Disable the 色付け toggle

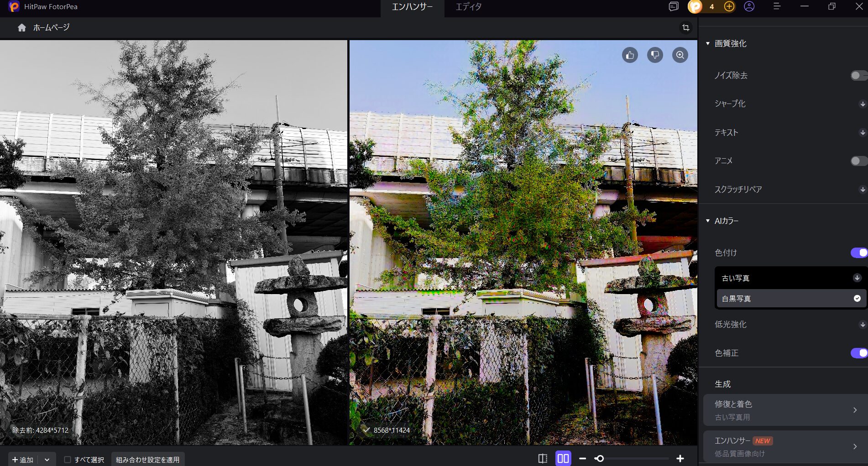coord(858,253)
